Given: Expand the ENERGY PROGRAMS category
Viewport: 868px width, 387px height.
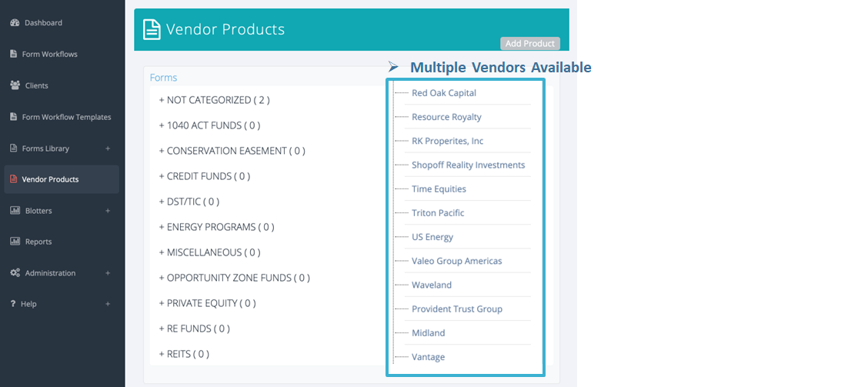Looking at the screenshot, I should (x=216, y=227).
